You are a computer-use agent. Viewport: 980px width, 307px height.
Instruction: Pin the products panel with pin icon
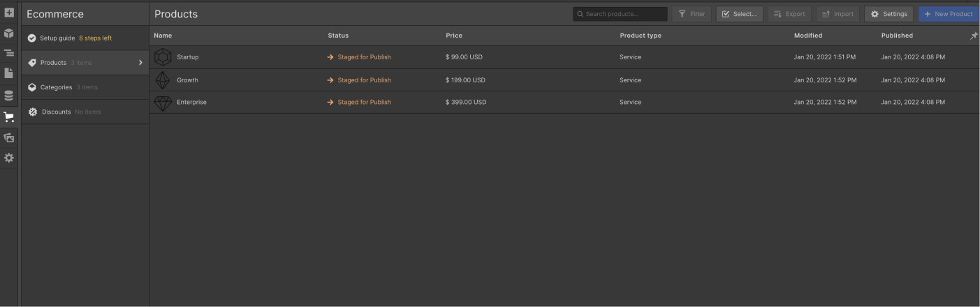tap(974, 36)
